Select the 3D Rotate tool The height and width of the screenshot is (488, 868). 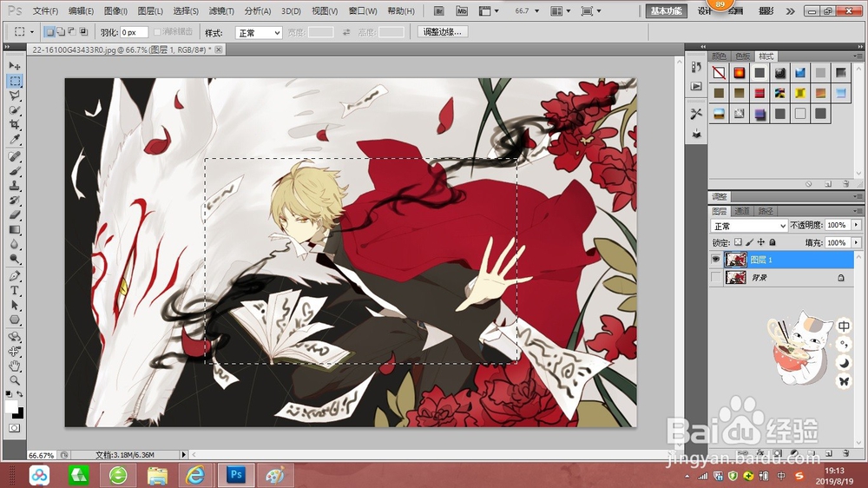(15, 337)
